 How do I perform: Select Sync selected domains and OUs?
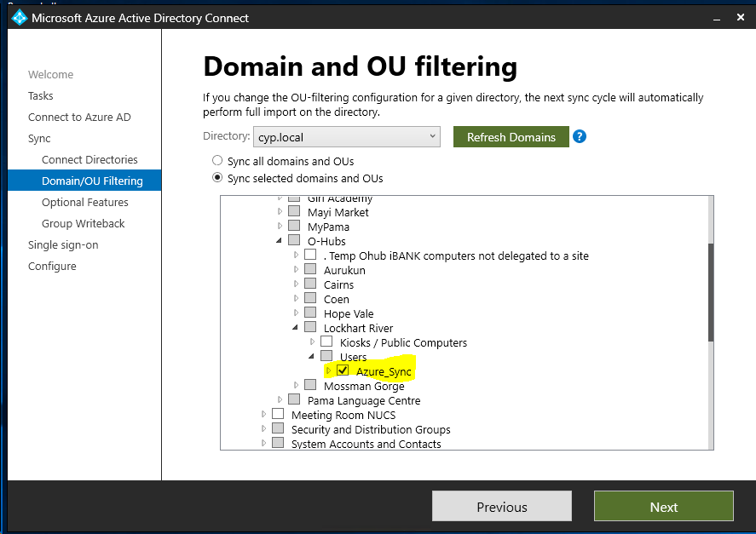(x=217, y=178)
